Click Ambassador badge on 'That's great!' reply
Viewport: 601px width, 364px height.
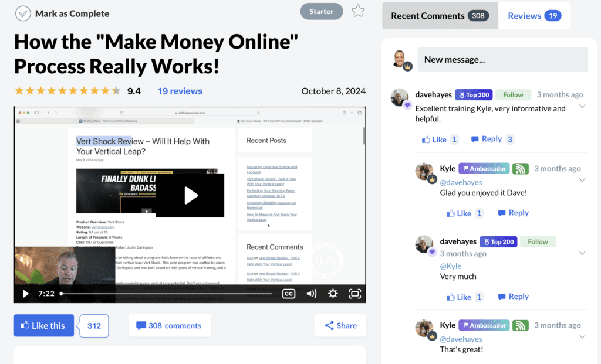point(484,325)
